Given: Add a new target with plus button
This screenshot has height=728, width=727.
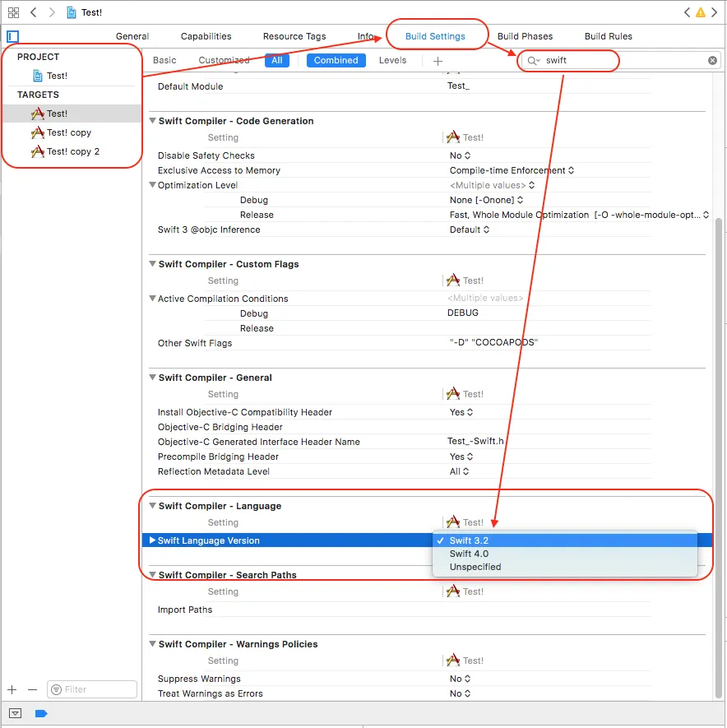Looking at the screenshot, I should 12,689.
